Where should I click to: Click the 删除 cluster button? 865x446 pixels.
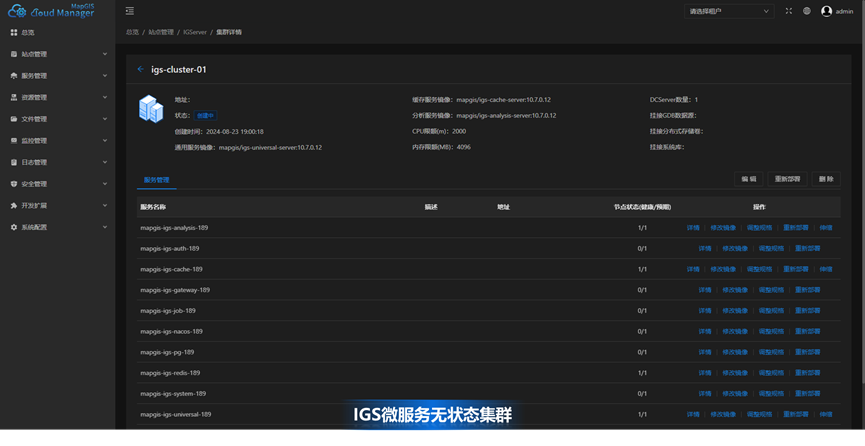(826, 179)
